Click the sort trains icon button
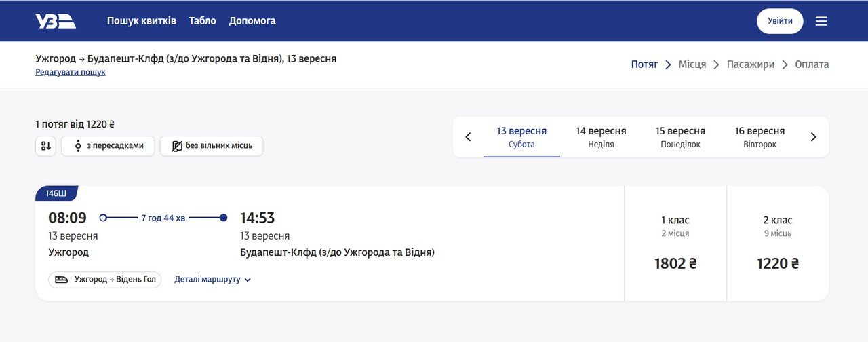This screenshot has height=342, width=868. pos(45,146)
